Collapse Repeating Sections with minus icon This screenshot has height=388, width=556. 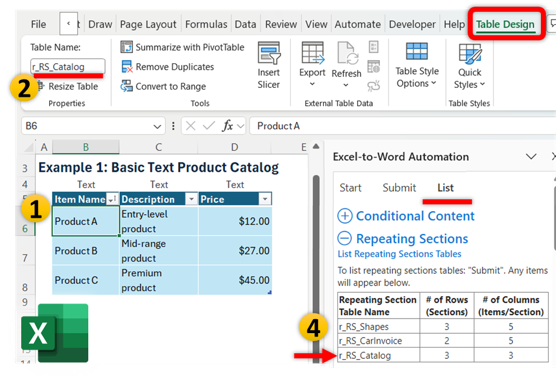click(x=345, y=238)
